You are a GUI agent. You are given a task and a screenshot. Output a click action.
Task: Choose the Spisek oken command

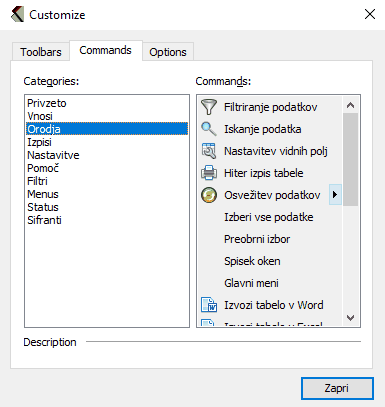click(252, 261)
